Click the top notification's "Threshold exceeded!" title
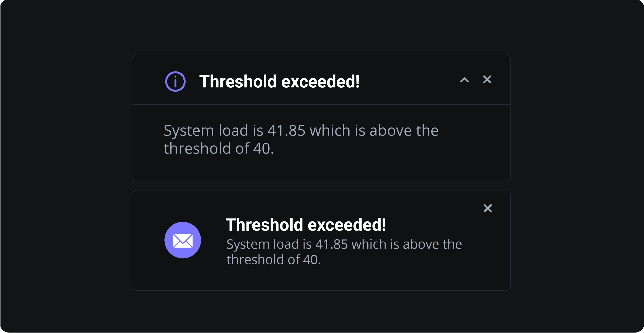The height and width of the screenshot is (333, 644). (279, 82)
